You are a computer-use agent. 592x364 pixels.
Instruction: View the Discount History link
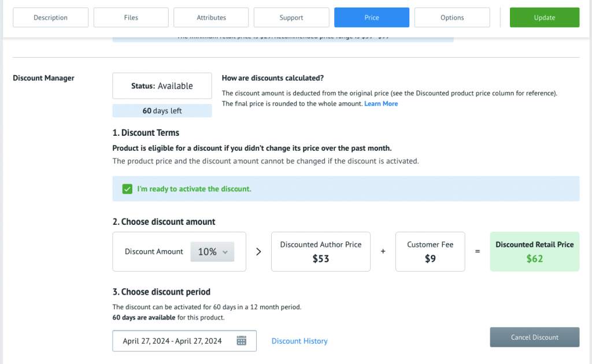(299, 341)
